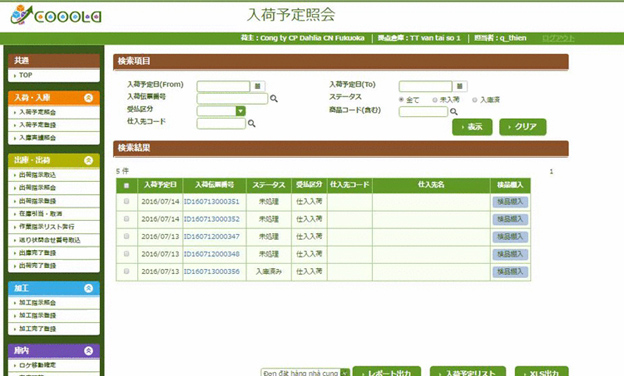Click 検品搬入 button for ID160713000356
The image size is (624, 376).
click(510, 272)
